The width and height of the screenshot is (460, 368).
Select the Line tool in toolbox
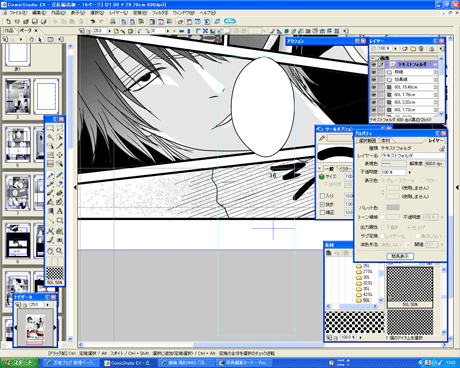point(50,220)
